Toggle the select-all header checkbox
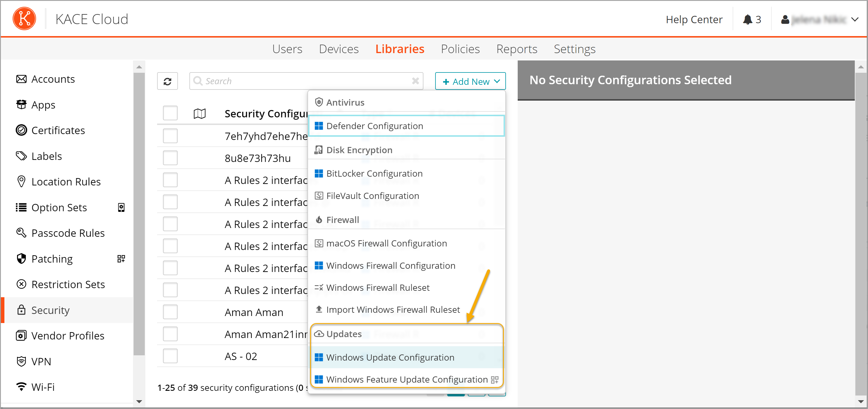Viewport: 868px width, 409px height. pos(170,113)
